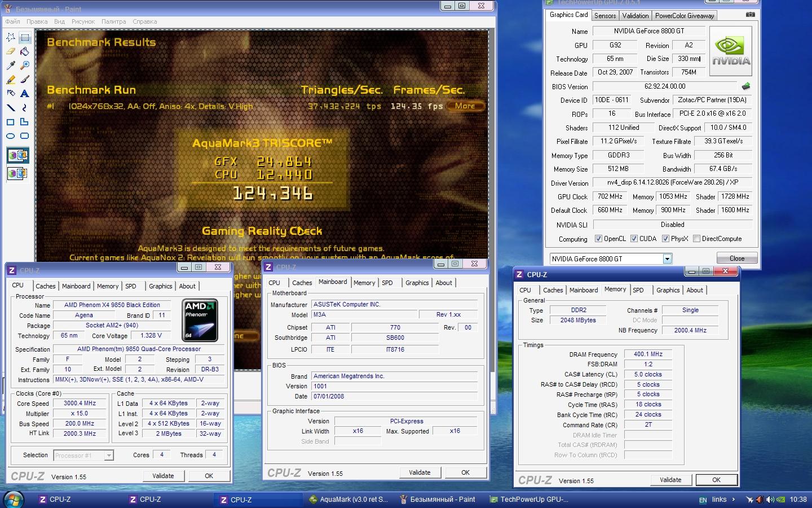
Task: Open the Правка menu in Paint
Action: [x=37, y=21]
